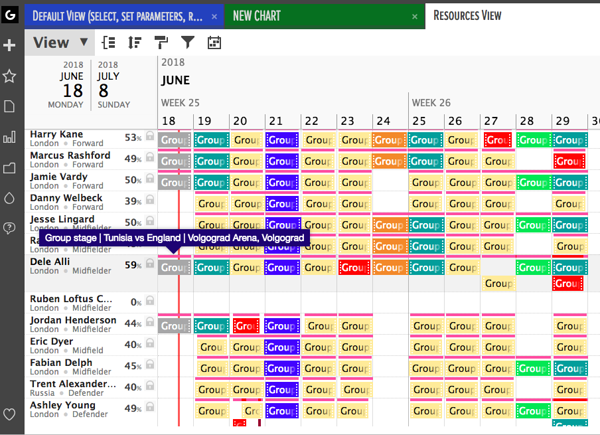Toggle the lock icon on Ruben Loftus's row
This screenshot has height=435, width=600.
tap(150, 301)
